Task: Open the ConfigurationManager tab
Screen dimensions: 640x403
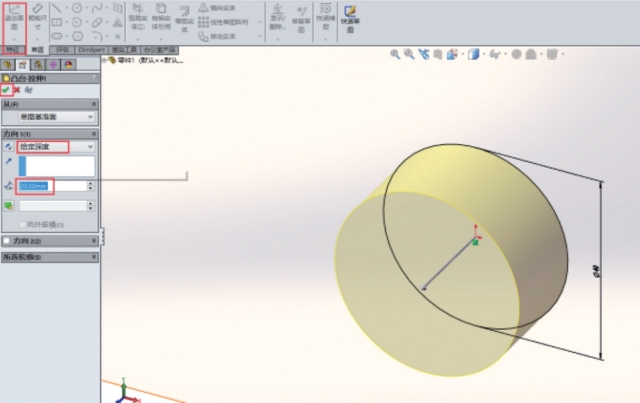Action: 38,65
